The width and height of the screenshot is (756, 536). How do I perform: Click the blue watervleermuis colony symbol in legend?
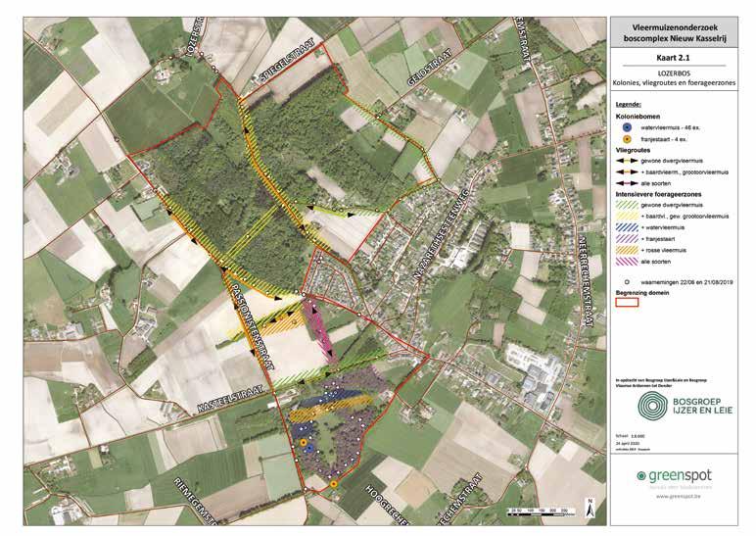[627, 127]
